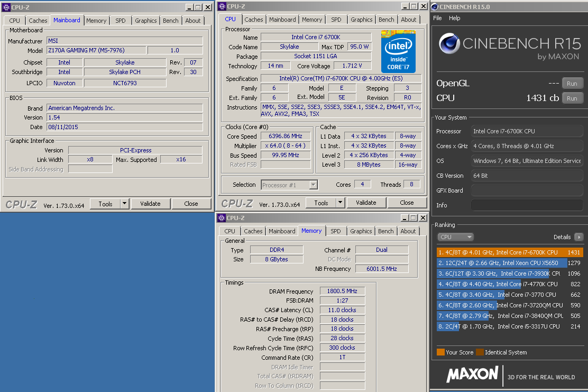Open Bench tab in Mainboard window
The image size is (588, 392).
tap(171, 21)
